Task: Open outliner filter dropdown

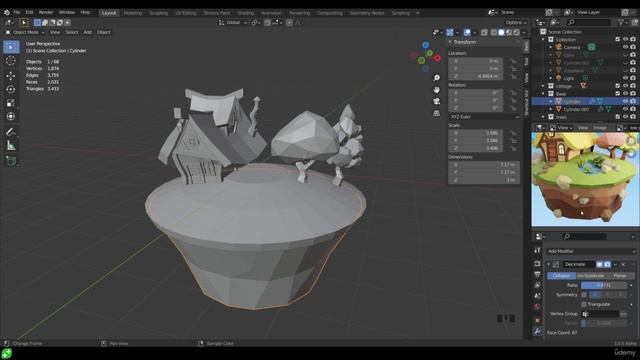Action: pyautogui.click(x=623, y=22)
